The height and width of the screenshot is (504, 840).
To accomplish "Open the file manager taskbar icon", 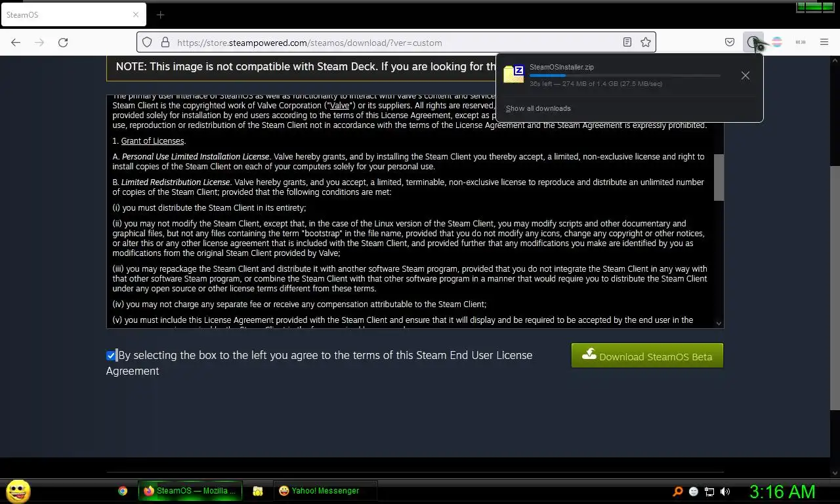I will click(258, 491).
